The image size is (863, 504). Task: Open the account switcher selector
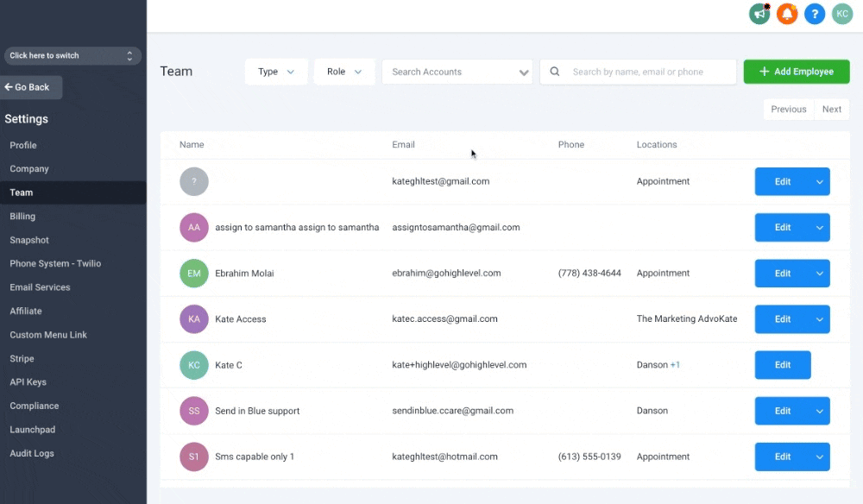point(72,56)
